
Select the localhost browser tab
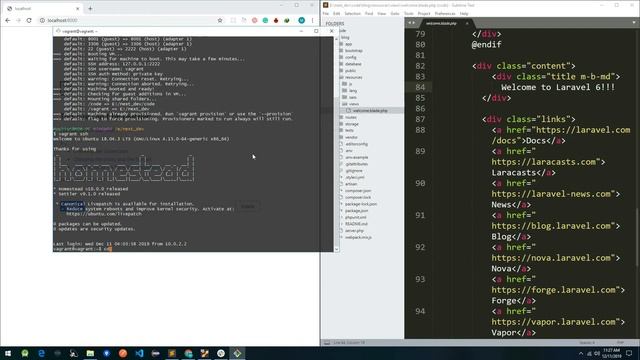point(43,8)
